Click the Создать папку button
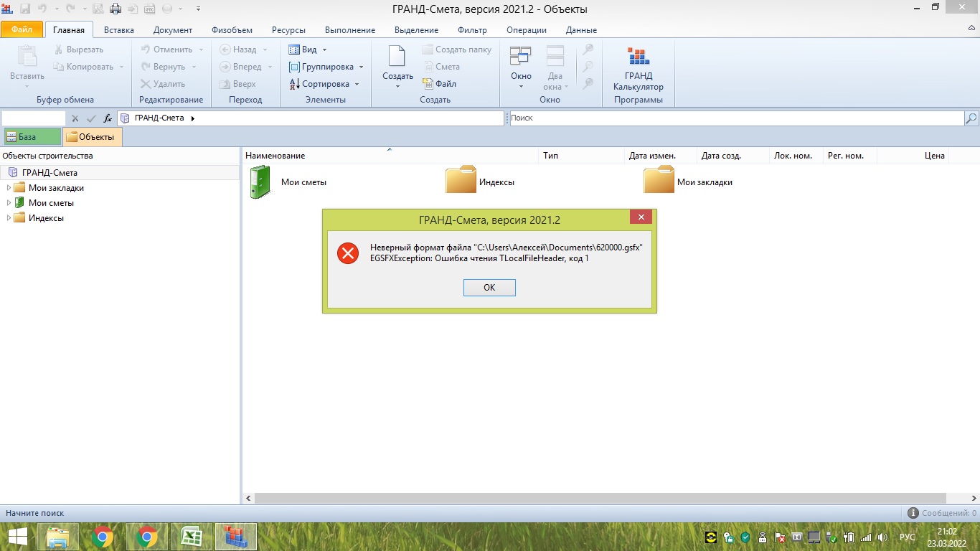The width and height of the screenshot is (980, 551). [x=457, y=50]
